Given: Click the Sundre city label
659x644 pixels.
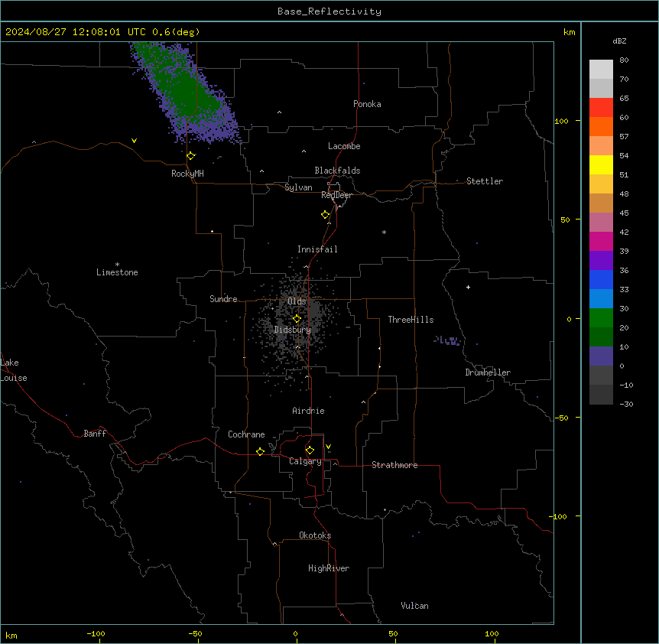Looking at the screenshot, I should 223,299.
